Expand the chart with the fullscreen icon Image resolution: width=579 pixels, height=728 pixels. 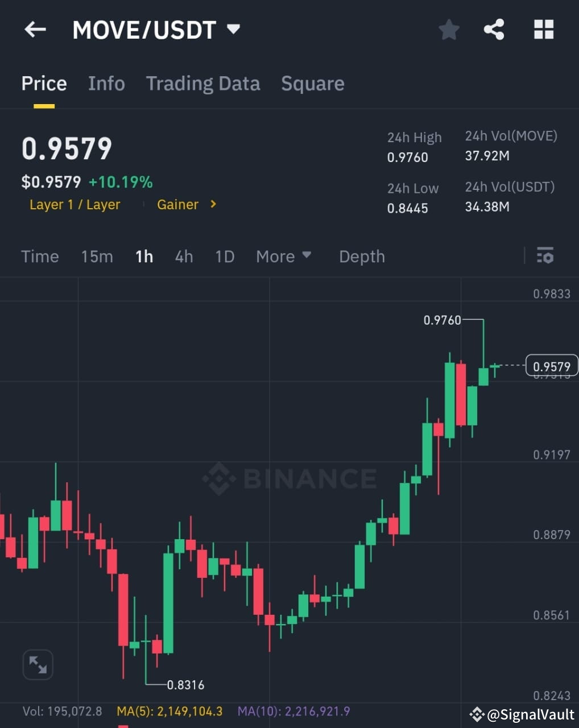click(x=38, y=664)
